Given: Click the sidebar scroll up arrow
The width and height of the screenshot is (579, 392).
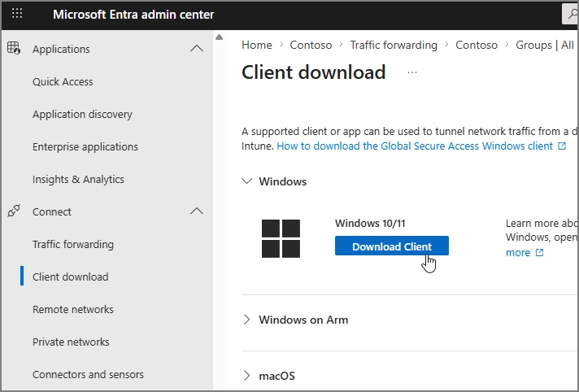Looking at the screenshot, I should click(219, 37).
